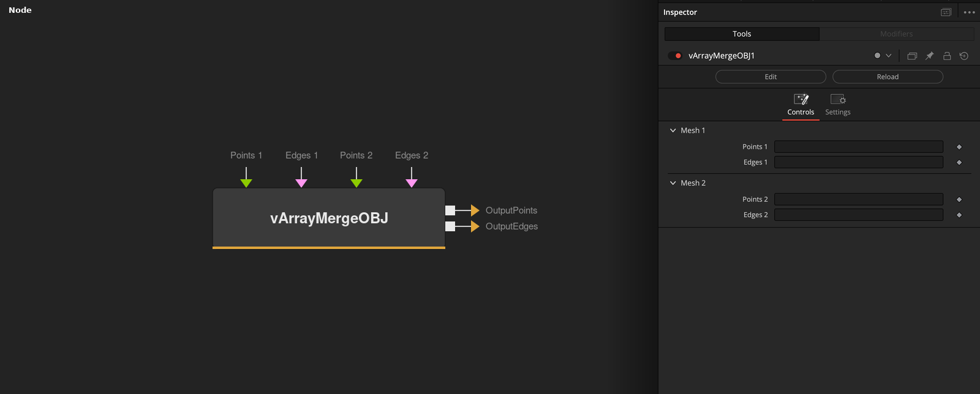Click the Reload button
The image size is (980, 394).
[x=888, y=76]
